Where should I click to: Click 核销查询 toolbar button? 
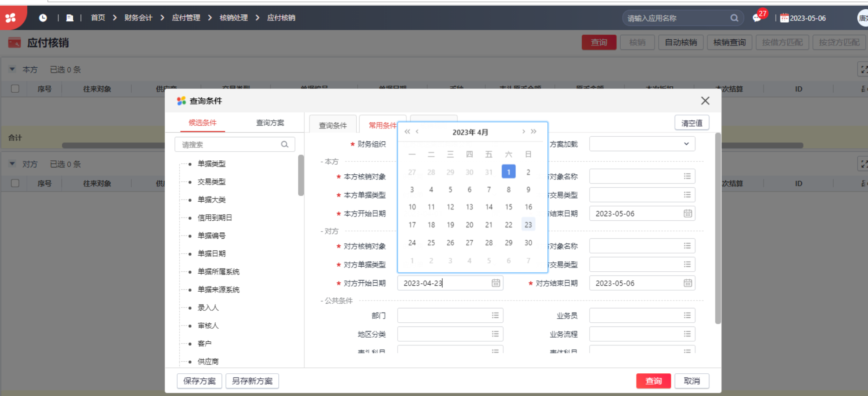click(729, 42)
